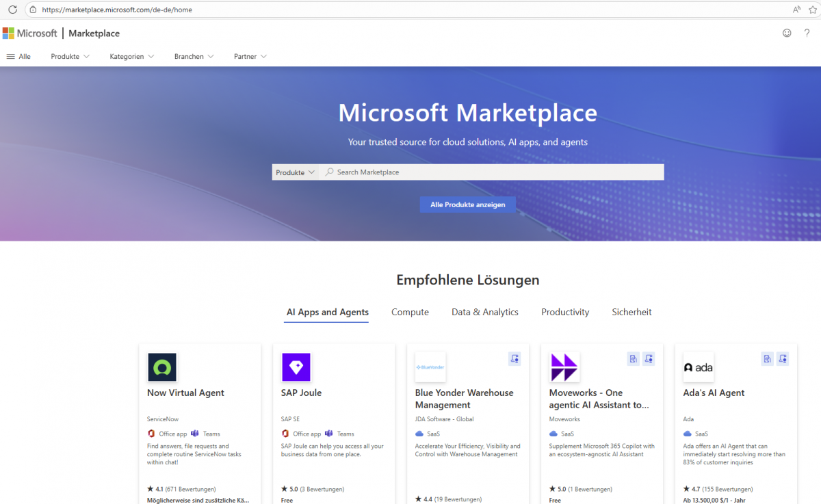The image size is (821, 504).
Task: Click the Search Marketplace input field
Action: pyautogui.click(x=493, y=172)
